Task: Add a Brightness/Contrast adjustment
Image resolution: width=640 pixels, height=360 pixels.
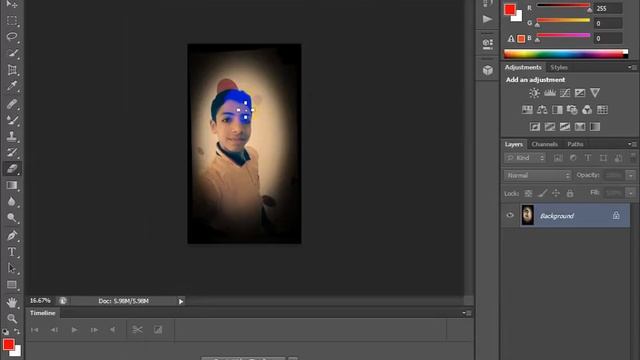Action: tap(534, 93)
